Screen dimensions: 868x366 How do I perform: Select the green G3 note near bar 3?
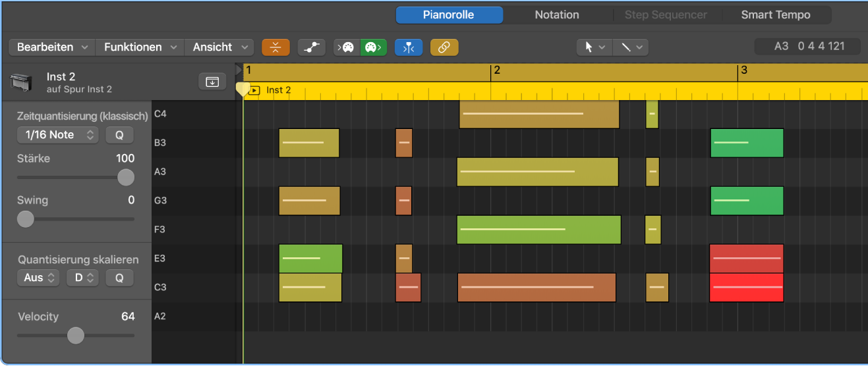pyautogui.click(x=747, y=201)
